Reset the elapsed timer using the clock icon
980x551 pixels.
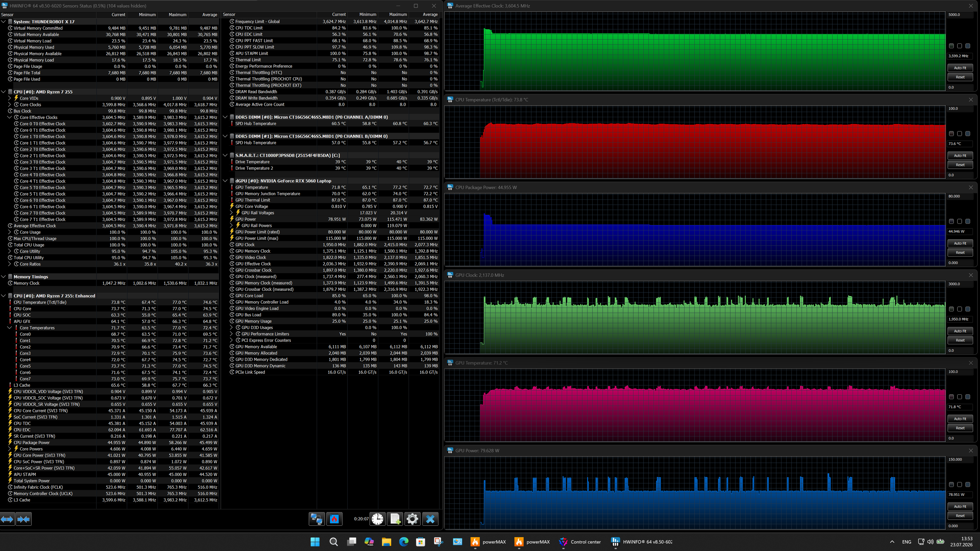377,519
